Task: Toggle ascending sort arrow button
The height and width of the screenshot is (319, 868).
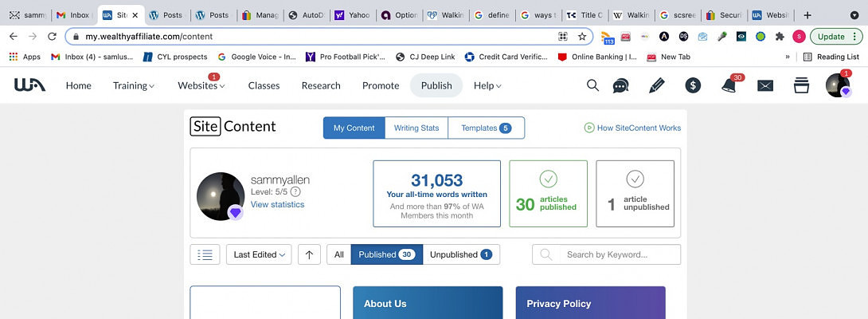Action: click(x=309, y=254)
